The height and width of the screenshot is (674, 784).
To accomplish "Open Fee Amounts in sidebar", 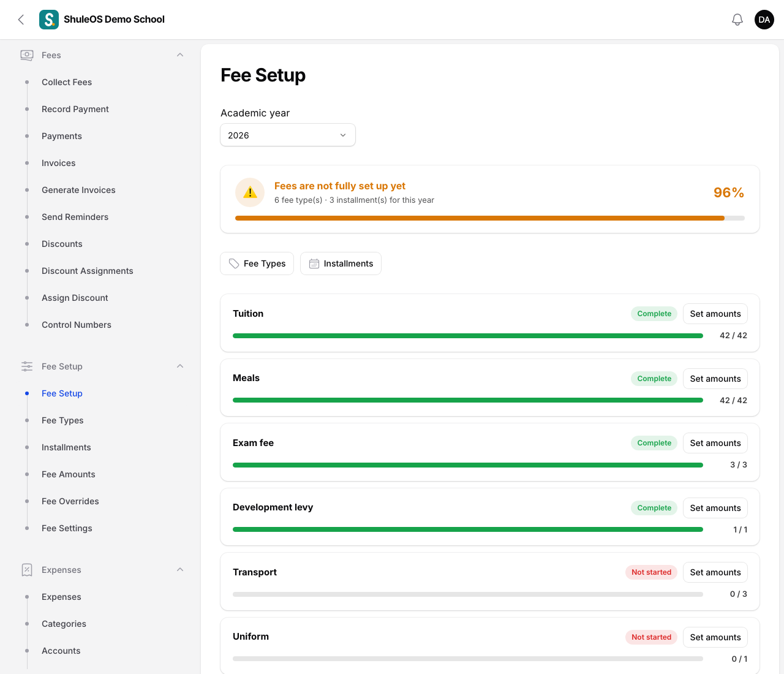I will tap(69, 474).
